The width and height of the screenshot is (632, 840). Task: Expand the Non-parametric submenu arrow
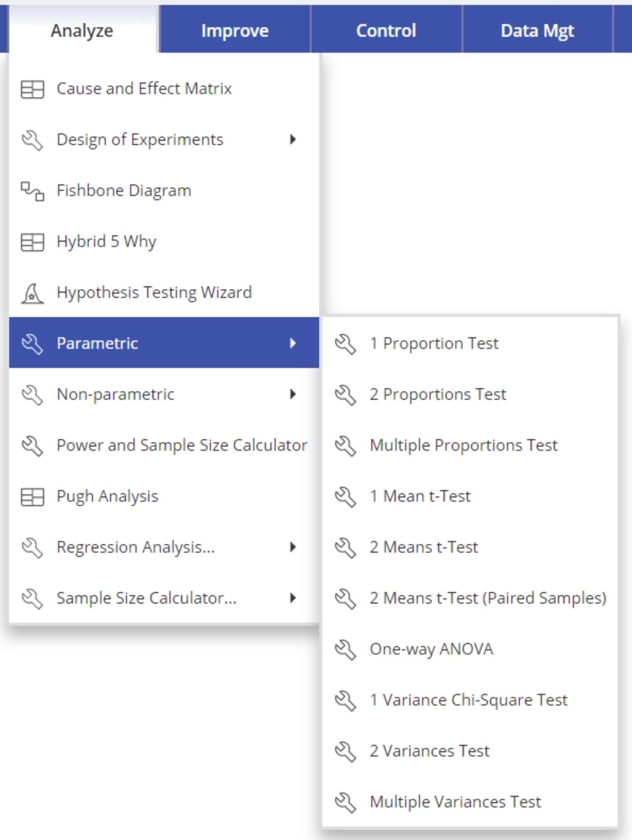[x=293, y=394]
